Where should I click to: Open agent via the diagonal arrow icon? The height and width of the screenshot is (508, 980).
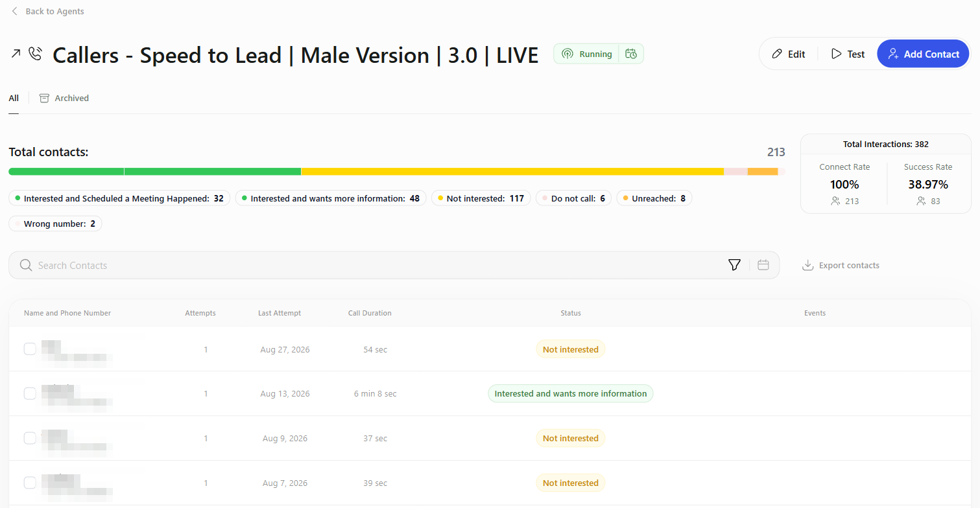(16, 54)
